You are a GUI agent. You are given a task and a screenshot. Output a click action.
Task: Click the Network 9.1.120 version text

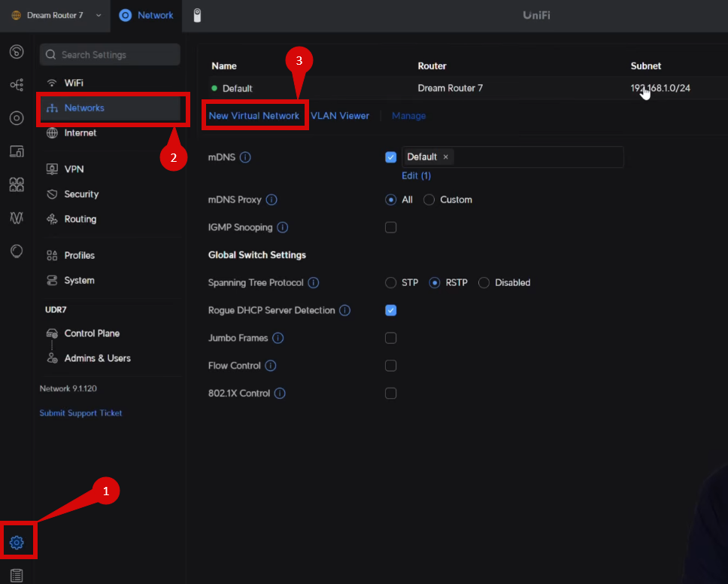point(68,388)
